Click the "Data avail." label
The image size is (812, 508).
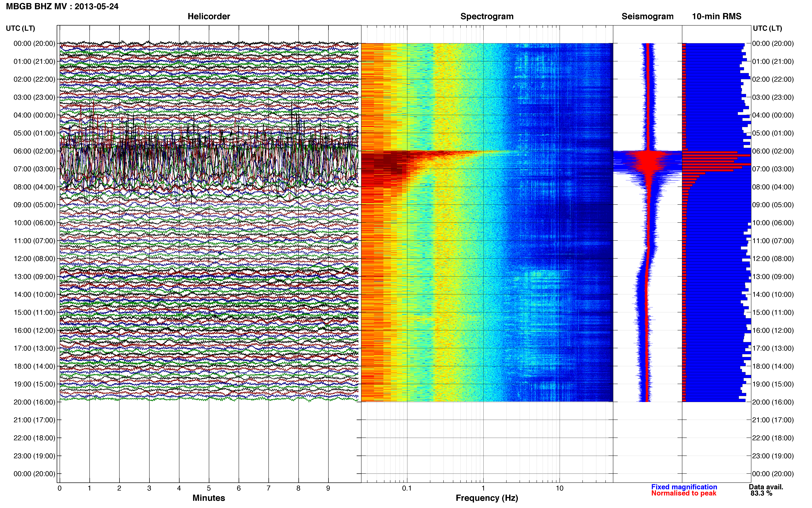click(766, 487)
